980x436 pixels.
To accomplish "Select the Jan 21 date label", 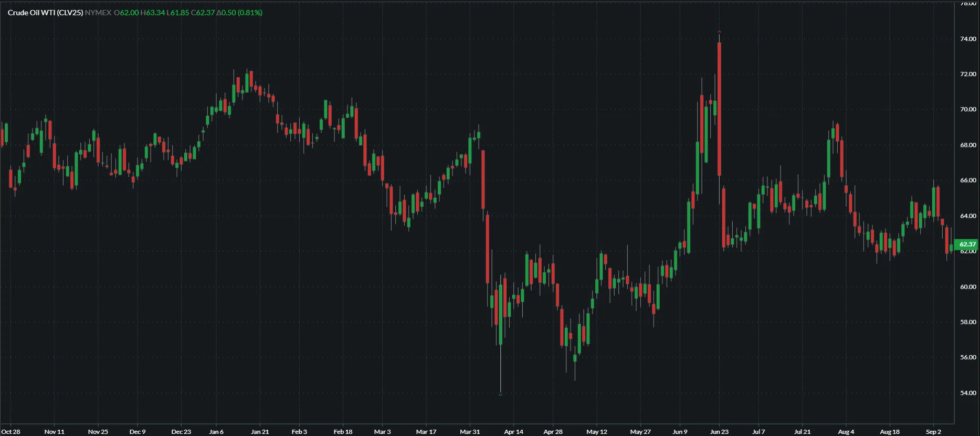I will coord(260,431).
